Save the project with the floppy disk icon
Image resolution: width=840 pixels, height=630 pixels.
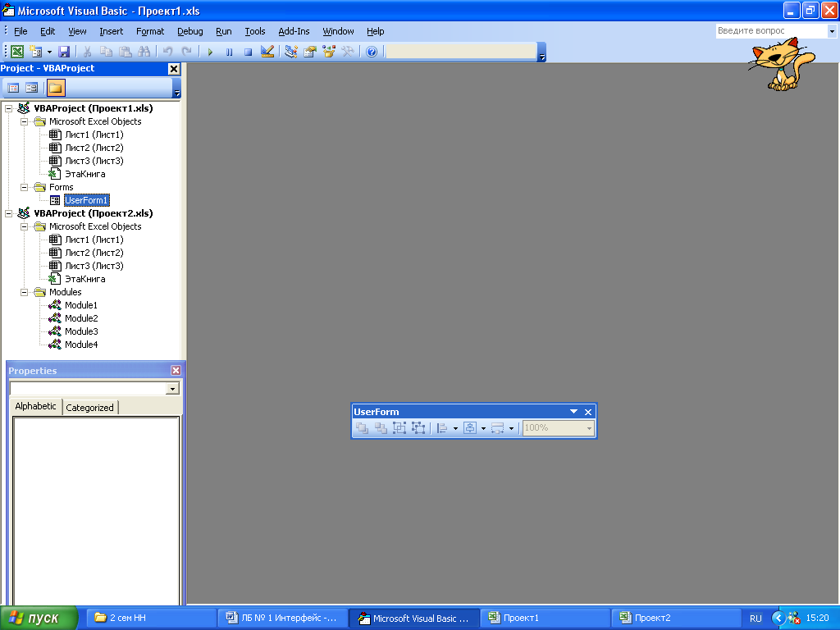64,52
